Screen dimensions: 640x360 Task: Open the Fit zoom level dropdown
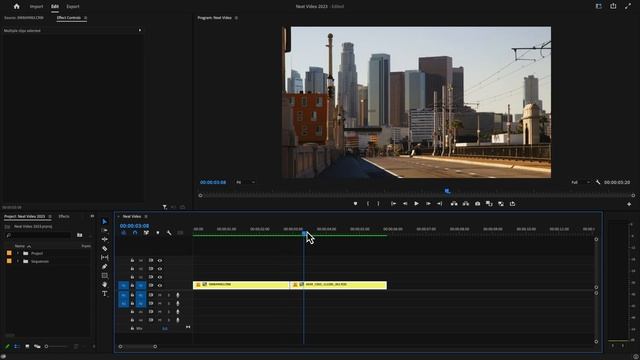pos(245,182)
